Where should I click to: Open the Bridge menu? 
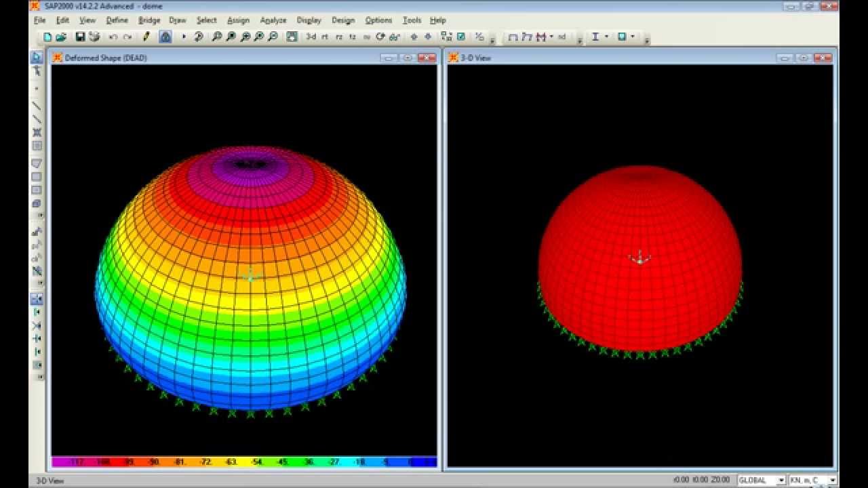149,20
